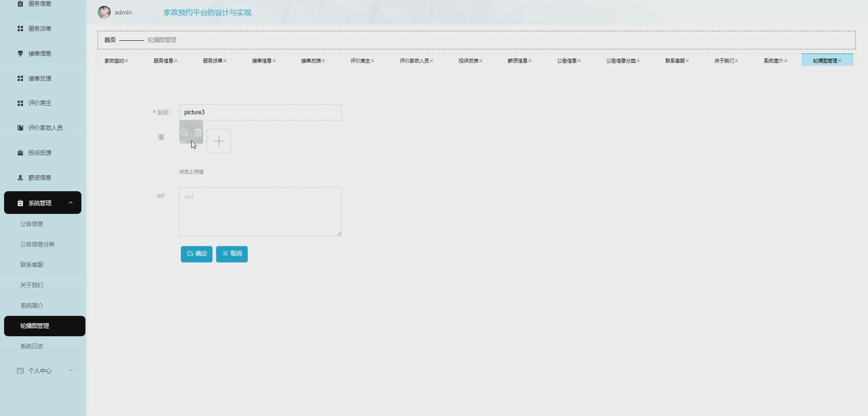
Task: Click the 轮播图管理 breadcrumb text
Action: 162,40
